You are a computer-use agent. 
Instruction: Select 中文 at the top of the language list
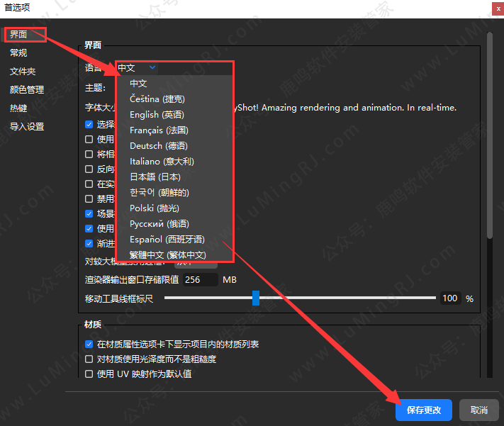tap(138, 84)
